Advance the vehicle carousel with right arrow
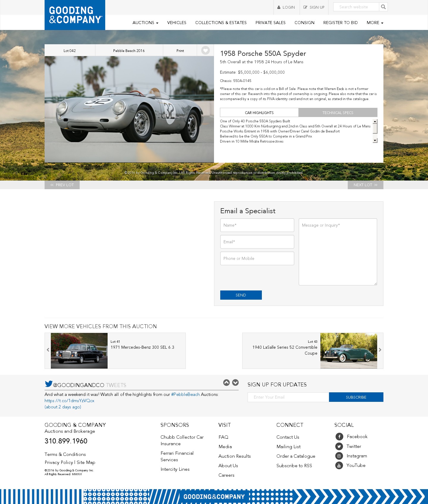Screen dimensions: 428x504 (380, 350)
